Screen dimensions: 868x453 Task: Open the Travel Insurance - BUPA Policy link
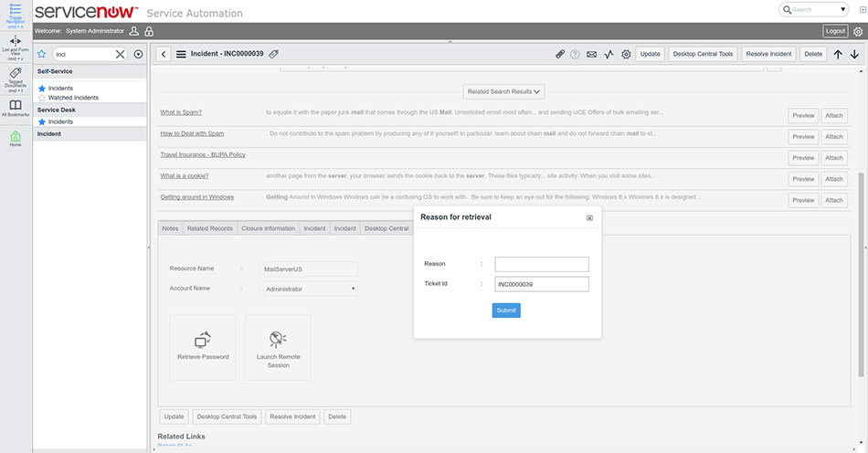(203, 155)
